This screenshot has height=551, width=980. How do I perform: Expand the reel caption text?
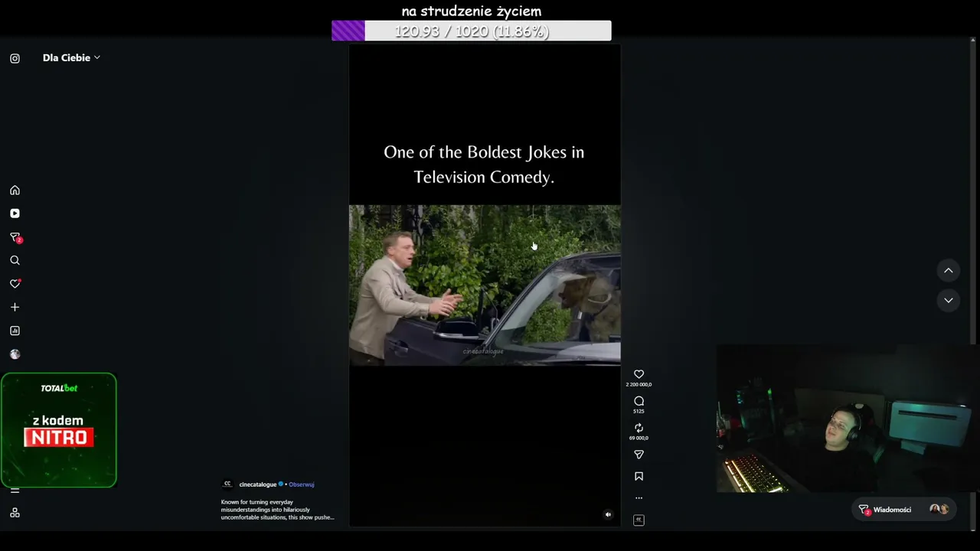[277, 510]
